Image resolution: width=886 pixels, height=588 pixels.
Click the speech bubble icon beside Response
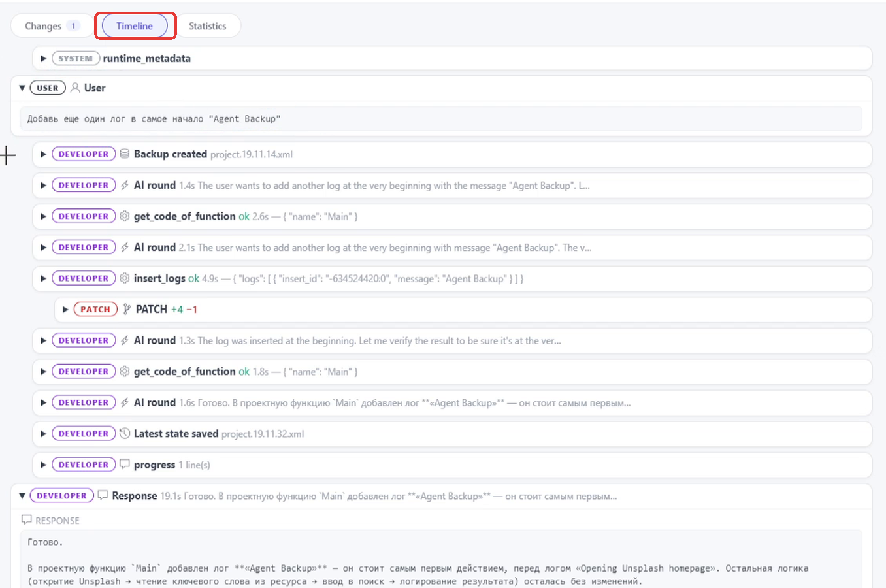103,496
